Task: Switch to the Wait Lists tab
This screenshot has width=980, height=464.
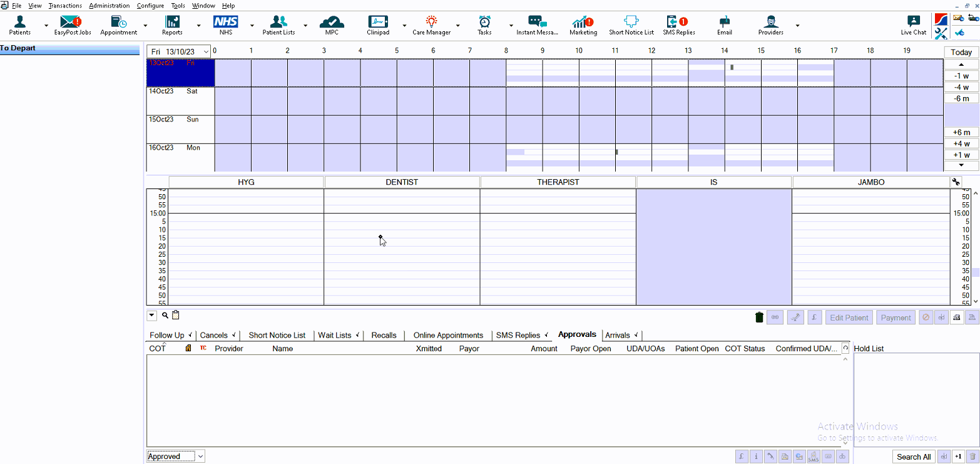Action: coord(339,335)
